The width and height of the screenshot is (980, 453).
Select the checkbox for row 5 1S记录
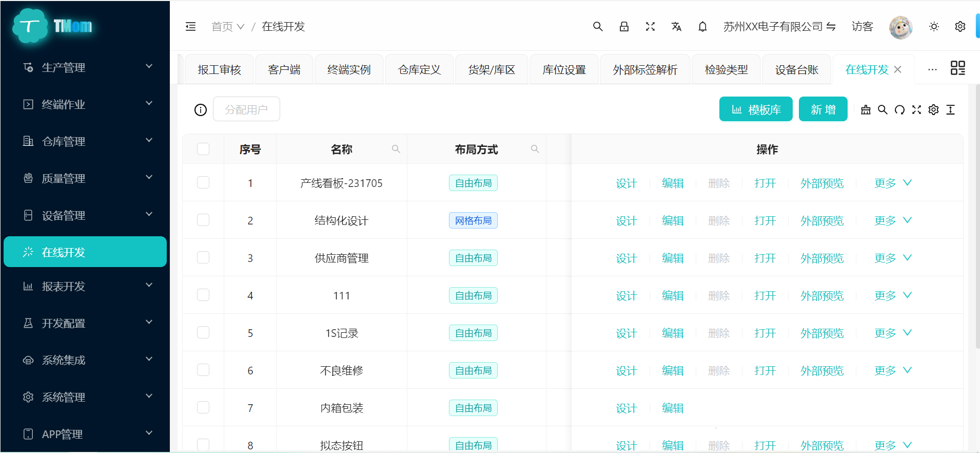[x=203, y=333]
